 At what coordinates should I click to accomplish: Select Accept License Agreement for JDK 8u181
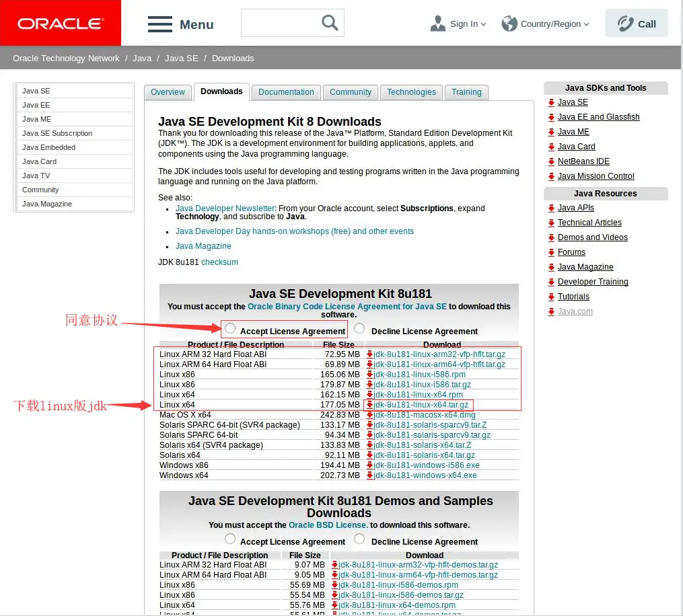coord(230,329)
